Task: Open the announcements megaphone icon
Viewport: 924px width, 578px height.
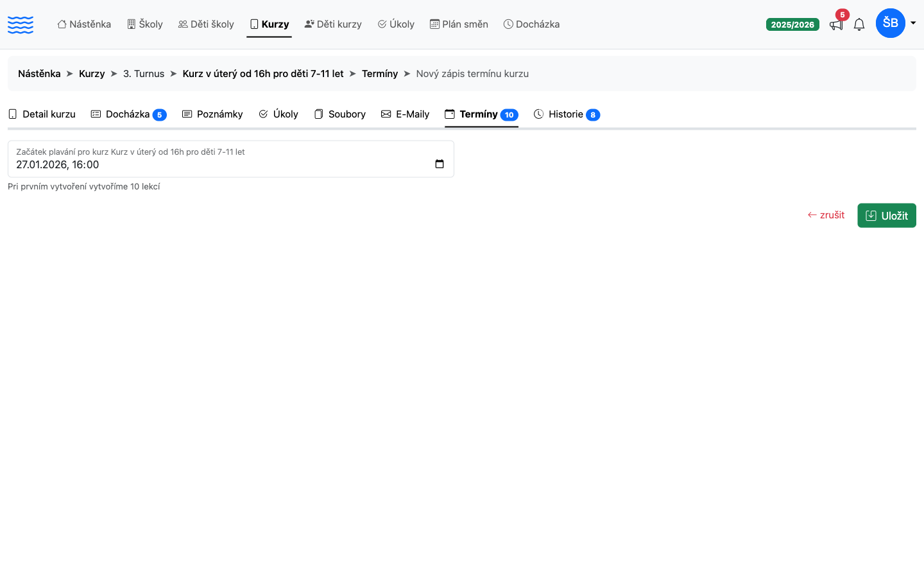Action: pos(835,24)
